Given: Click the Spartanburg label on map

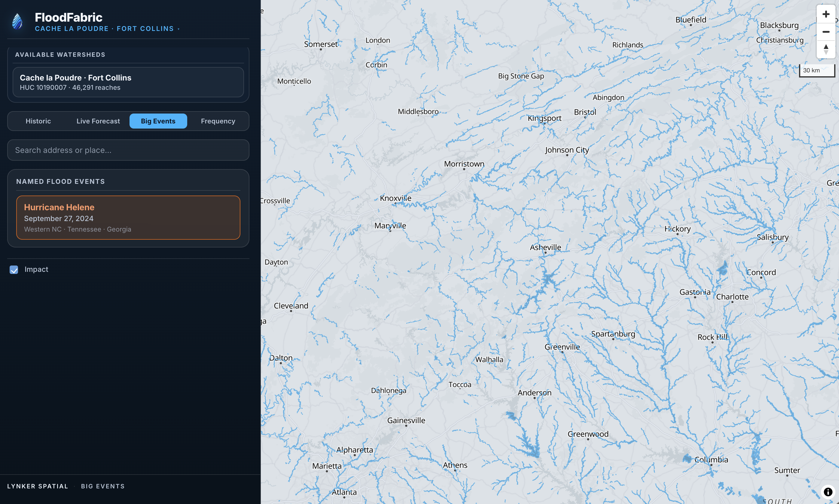Looking at the screenshot, I should pos(613,334).
